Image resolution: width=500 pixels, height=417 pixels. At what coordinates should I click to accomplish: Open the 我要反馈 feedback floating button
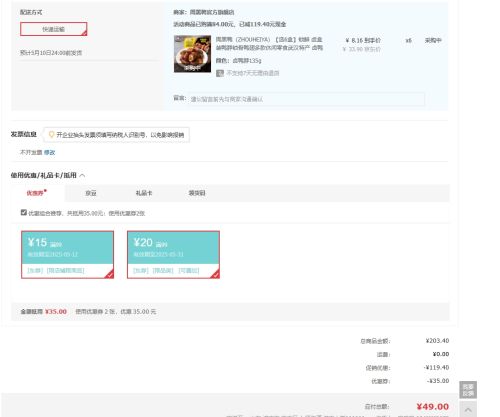[468, 390]
